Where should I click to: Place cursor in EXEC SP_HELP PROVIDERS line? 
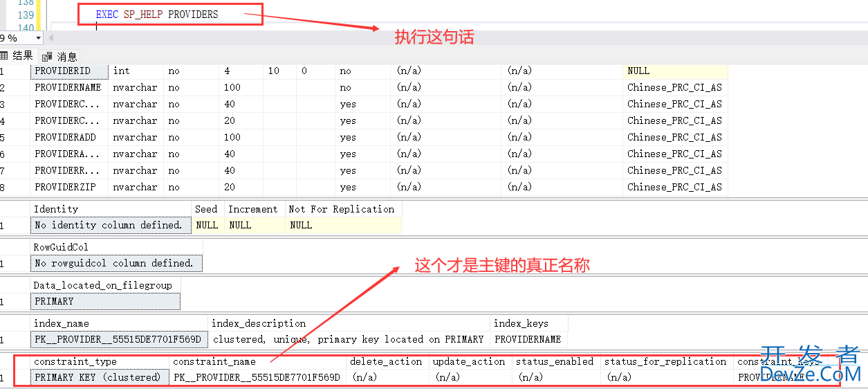[x=157, y=15]
